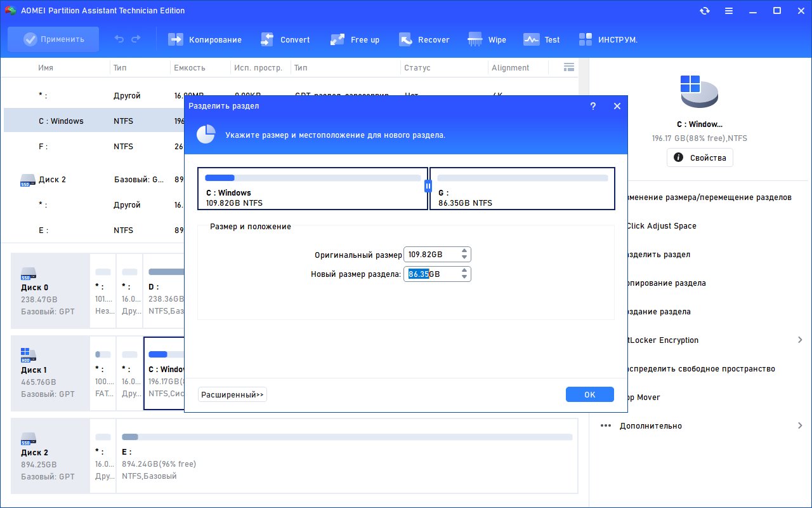The width and height of the screenshot is (812, 508).
Task: Open the Wipe tool
Action: point(487,39)
